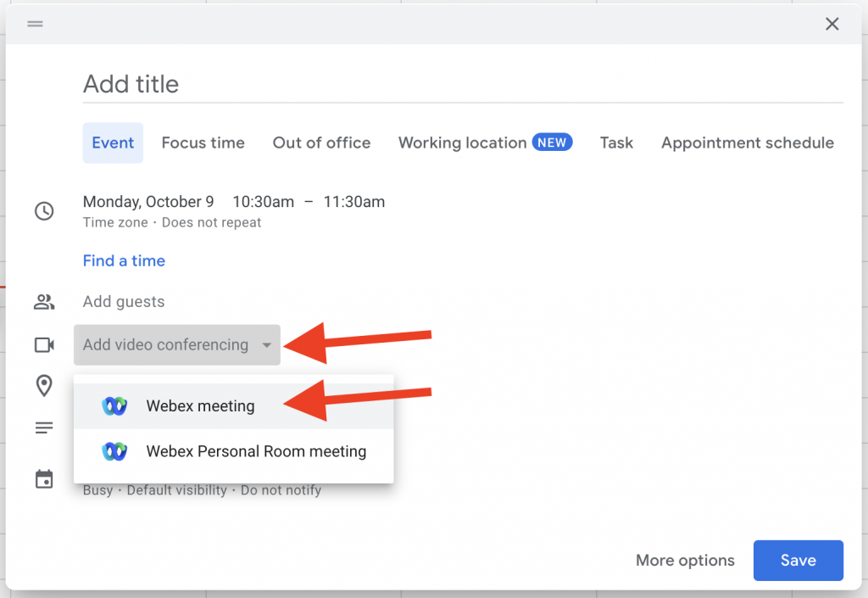Viewport: 868px width, 598px height.
Task: Switch to the Appointment schedule tab
Action: [748, 143]
